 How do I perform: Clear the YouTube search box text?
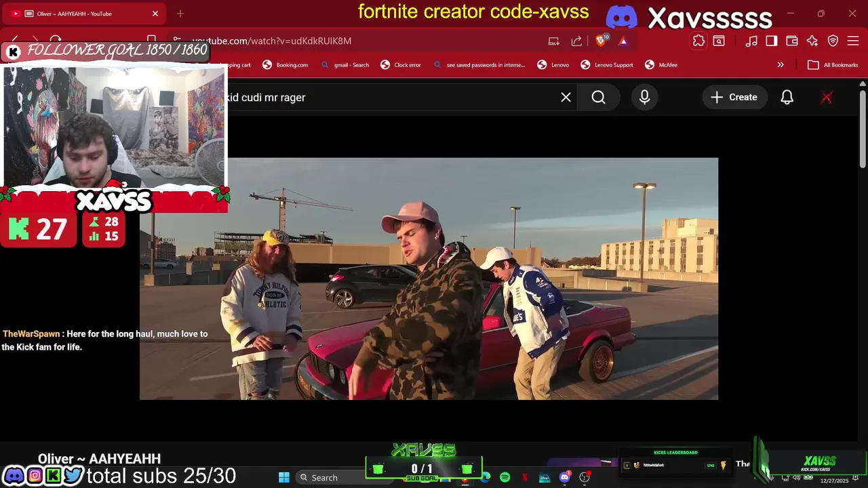click(x=566, y=98)
